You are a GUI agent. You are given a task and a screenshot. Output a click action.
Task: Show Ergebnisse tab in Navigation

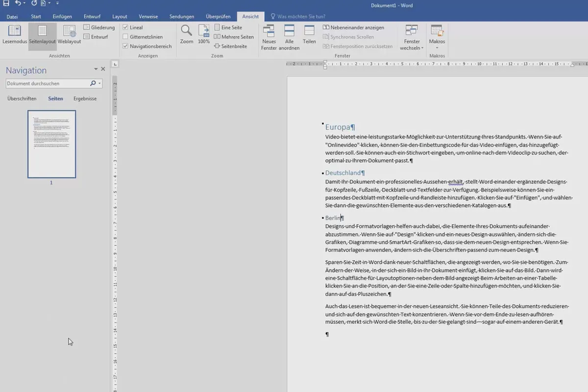pos(85,98)
